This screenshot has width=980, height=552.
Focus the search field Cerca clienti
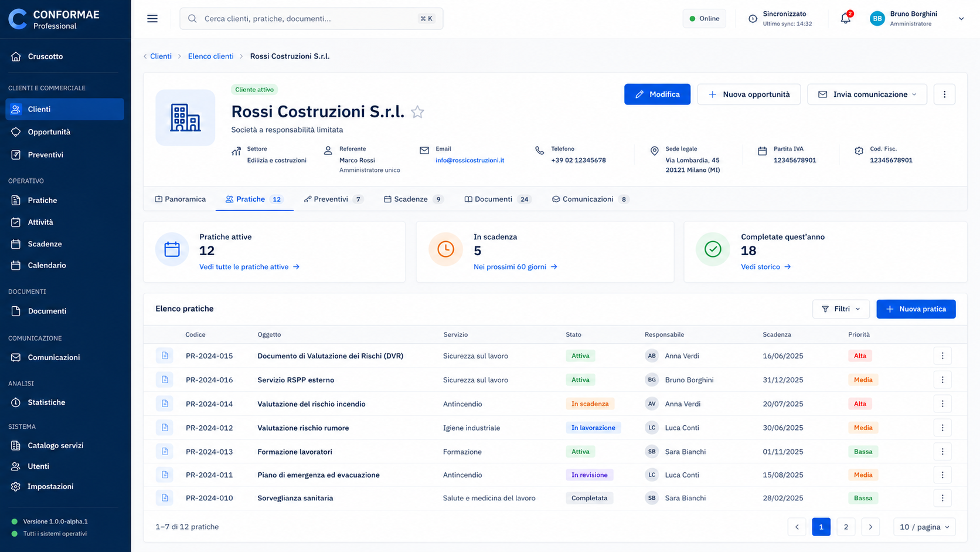tap(311, 19)
